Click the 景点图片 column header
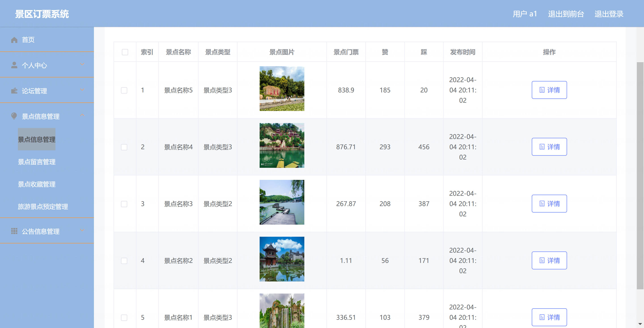 pos(282,52)
